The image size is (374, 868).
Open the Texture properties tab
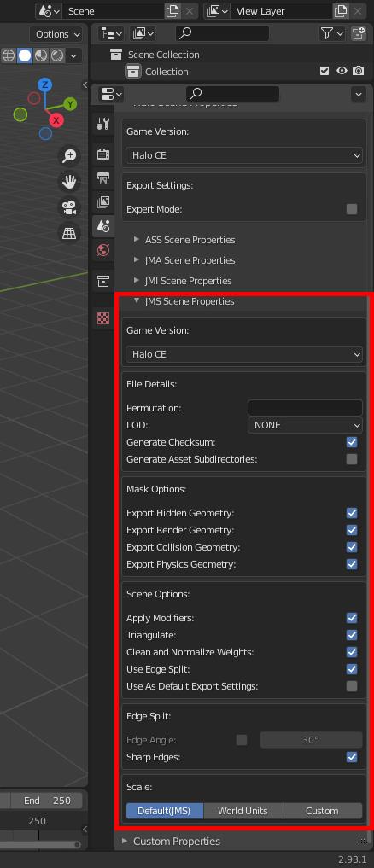point(103,318)
